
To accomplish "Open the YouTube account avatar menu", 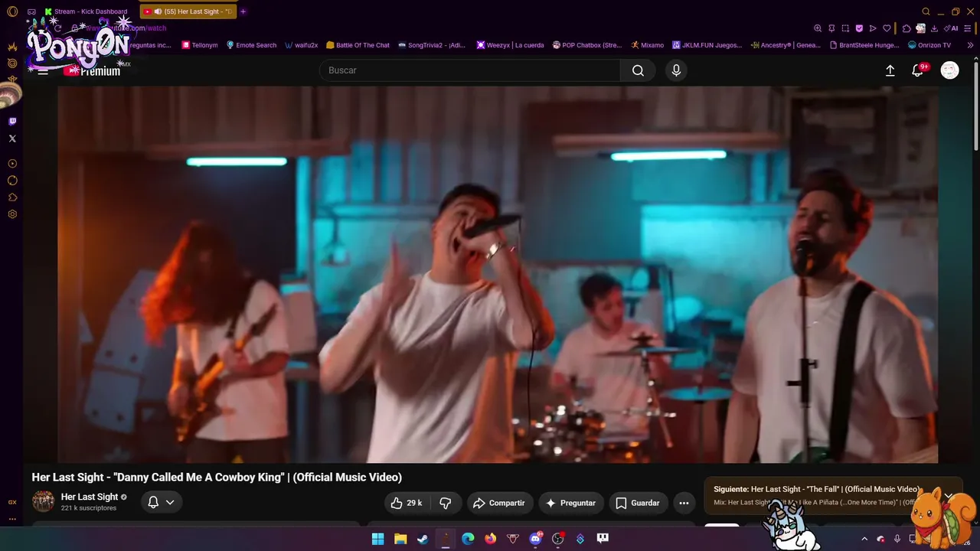I will pyautogui.click(x=949, y=70).
